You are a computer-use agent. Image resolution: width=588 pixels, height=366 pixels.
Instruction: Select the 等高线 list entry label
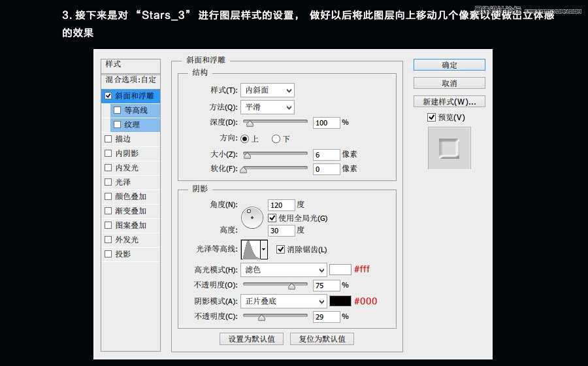136,110
